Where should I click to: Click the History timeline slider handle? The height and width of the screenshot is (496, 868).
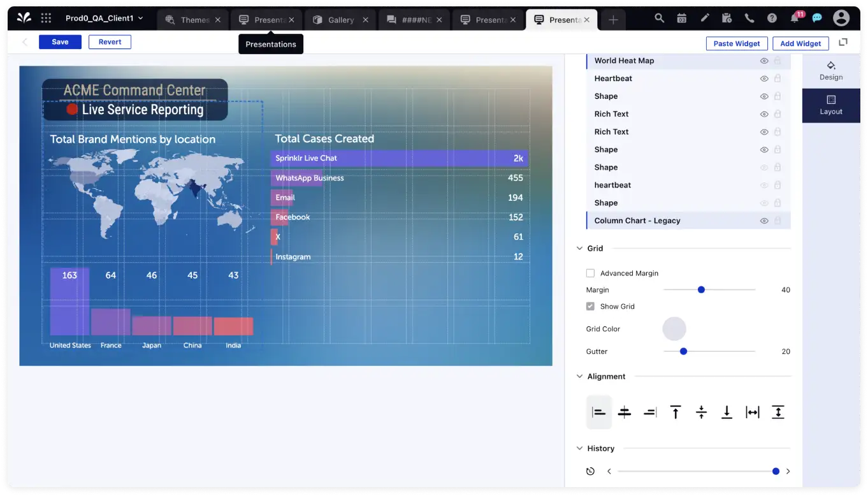click(776, 471)
